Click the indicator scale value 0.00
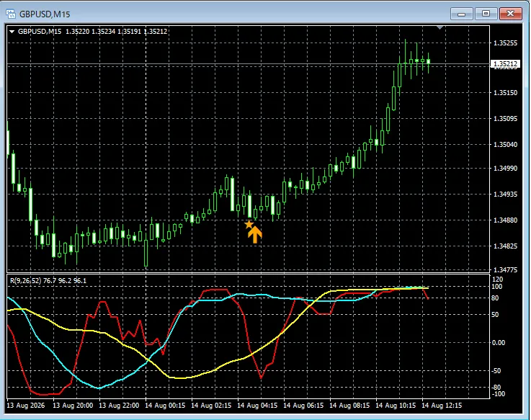Image resolution: width=531 pixels, height=420 pixels. click(499, 343)
